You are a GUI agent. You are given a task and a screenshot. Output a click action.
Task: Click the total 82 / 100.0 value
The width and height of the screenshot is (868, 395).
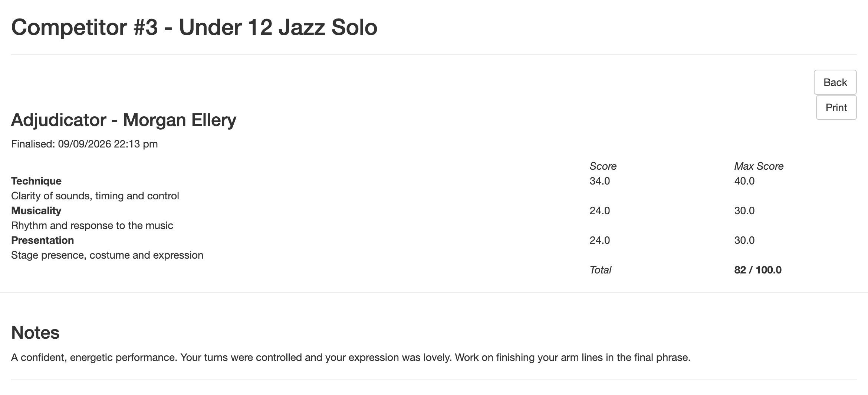click(x=757, y=270)
